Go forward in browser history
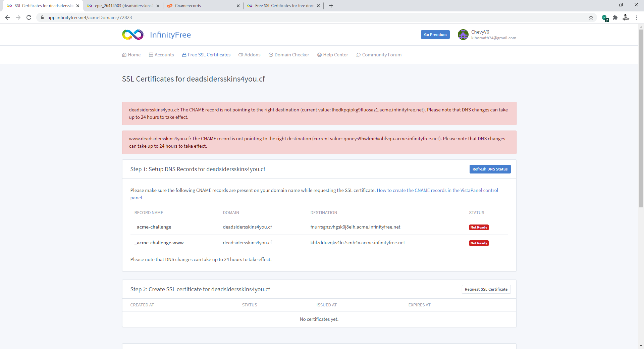Screen dimensions: 644x349 [18, 17]
